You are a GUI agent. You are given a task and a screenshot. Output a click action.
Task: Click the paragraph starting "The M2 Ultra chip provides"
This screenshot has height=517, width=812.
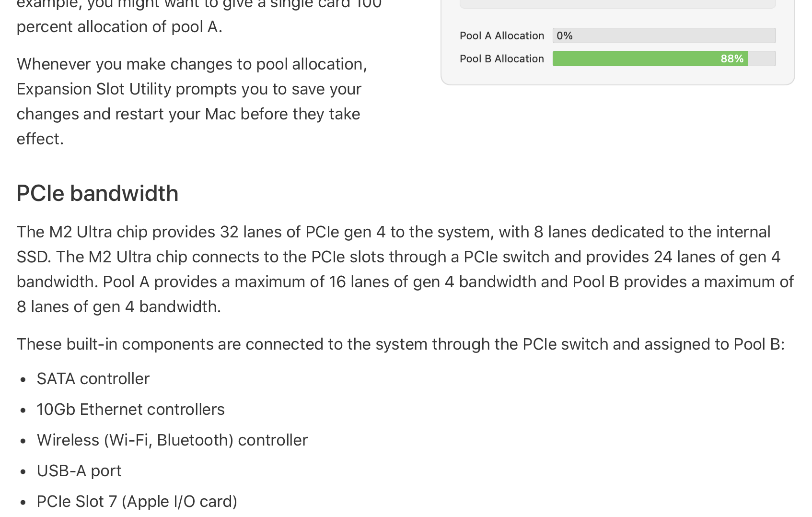tap(405, 269)
